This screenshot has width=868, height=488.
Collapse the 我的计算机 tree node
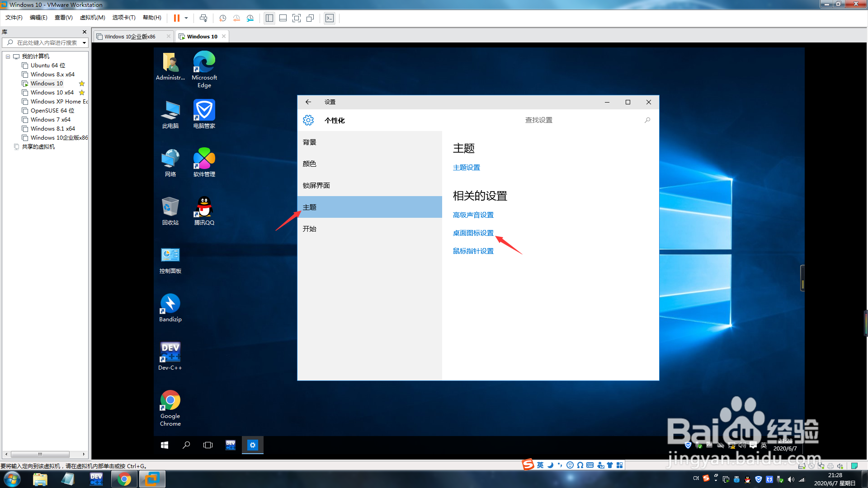[8, 56]
